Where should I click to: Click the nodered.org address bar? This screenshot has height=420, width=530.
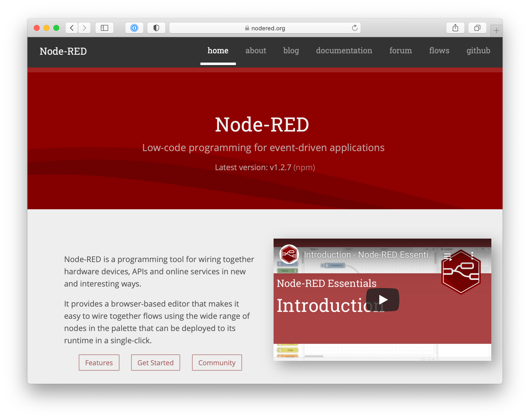[x=265, y=28]
